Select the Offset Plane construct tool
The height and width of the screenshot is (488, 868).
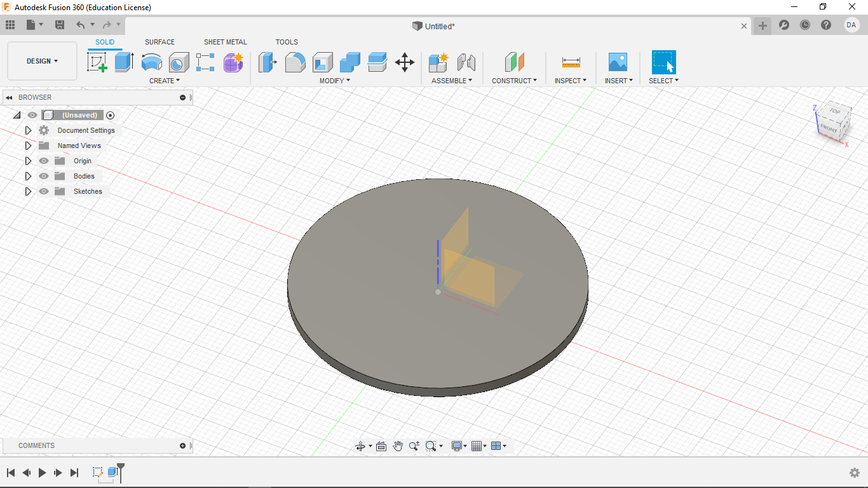(514, 62)
